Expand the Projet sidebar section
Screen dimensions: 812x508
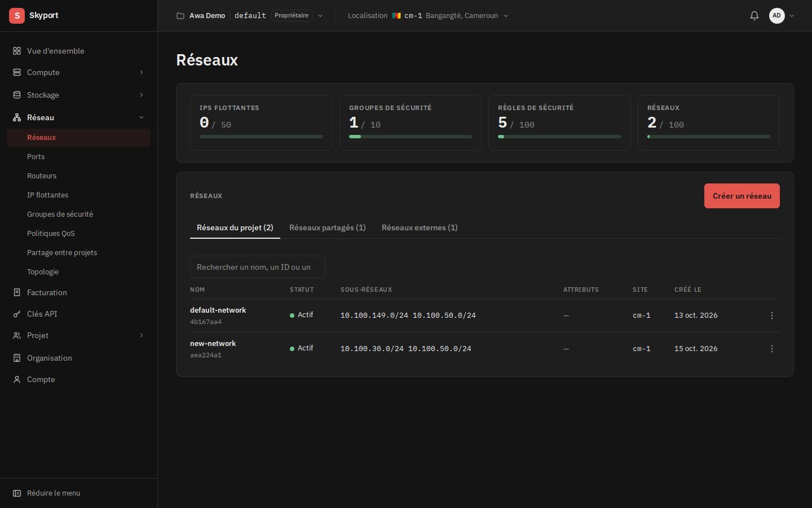[142, 335]
